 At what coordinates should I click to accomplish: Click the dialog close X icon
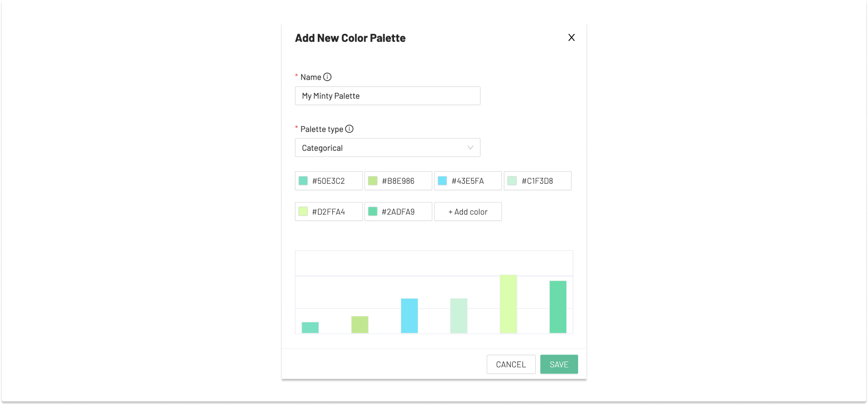point(571,37)
